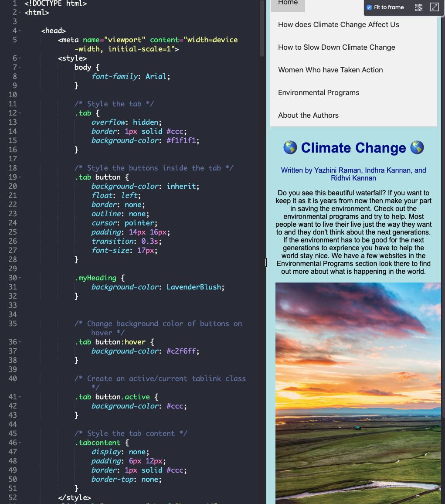Click the Create an active/current tablink class comment
Screen dimensions: 445x504
pos(160,383)
